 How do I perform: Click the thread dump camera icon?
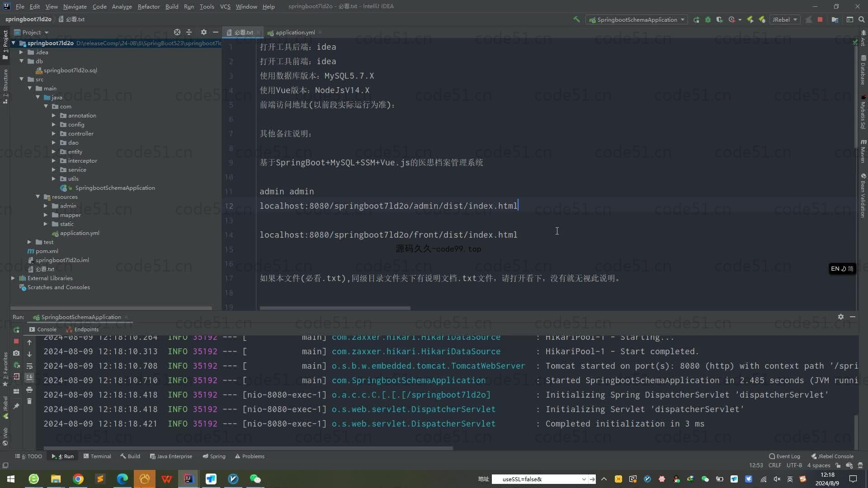click(16, 353)
